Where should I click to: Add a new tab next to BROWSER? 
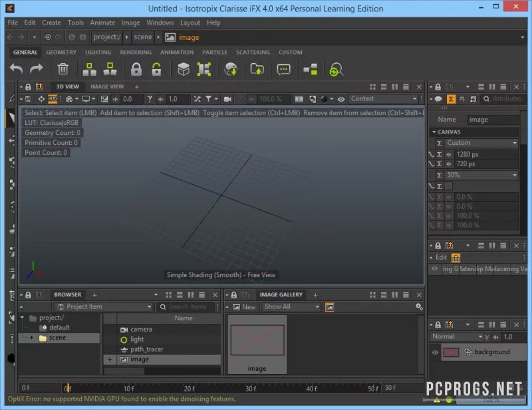pyautogui.click(x=94, y=295)
